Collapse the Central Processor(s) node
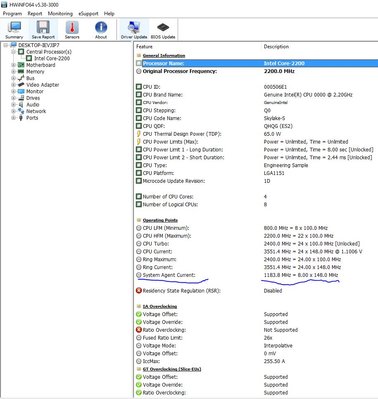 point(13,52)
